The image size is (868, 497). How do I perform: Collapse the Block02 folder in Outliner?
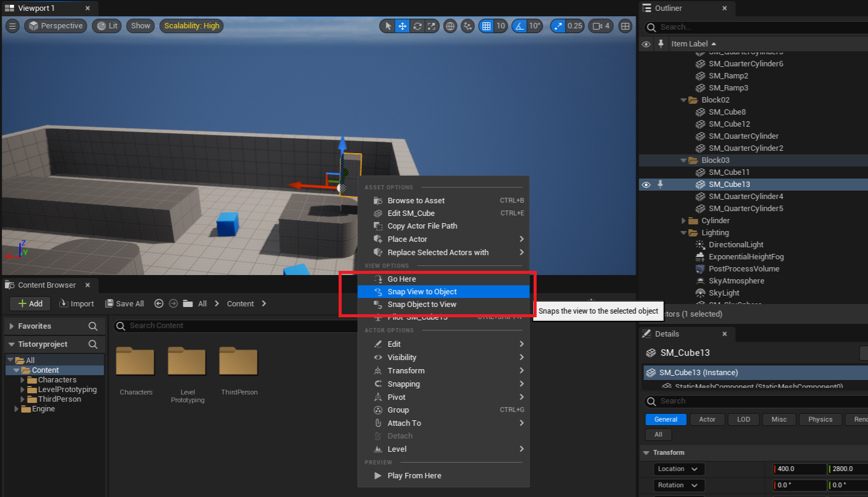(683, 100)
